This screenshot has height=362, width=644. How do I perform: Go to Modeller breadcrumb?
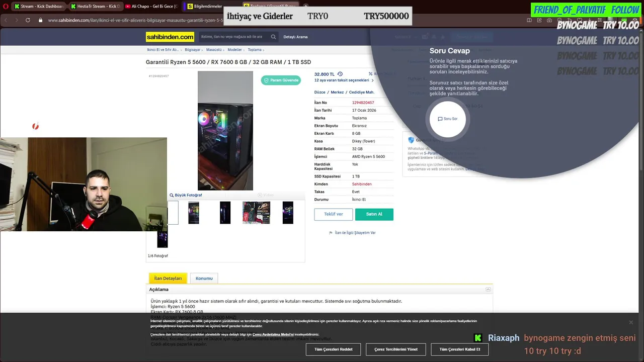(x=234, y=50)
